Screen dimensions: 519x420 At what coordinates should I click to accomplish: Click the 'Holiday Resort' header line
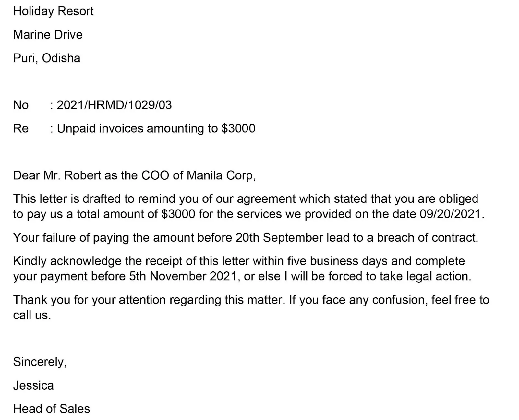53,11
